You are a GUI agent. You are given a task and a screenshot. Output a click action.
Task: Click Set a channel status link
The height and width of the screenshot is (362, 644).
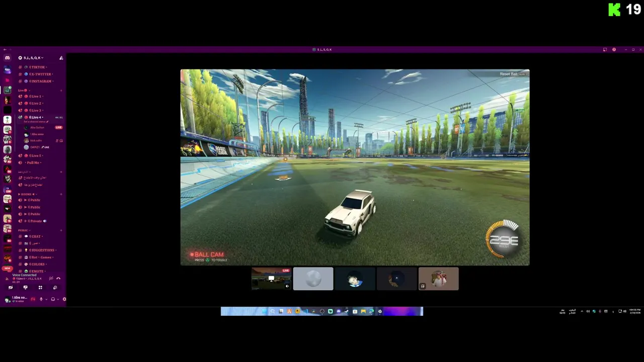coord(36,122)
